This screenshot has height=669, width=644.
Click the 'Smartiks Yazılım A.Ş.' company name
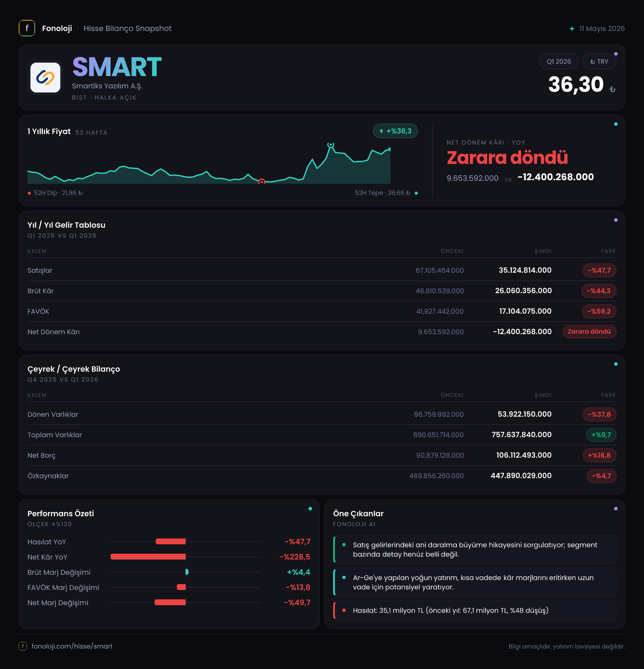[x=107, y=86]
